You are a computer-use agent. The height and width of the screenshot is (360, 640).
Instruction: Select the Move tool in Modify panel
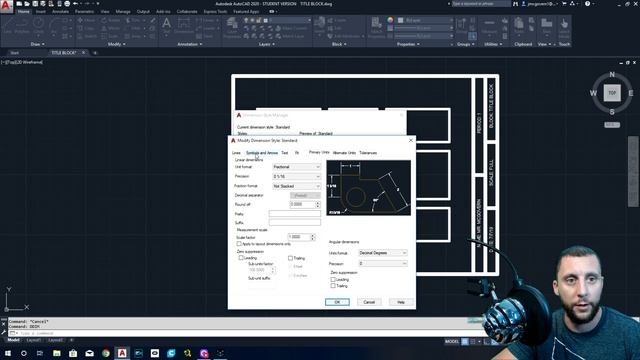pyautogui.click(x=86, y=20)
